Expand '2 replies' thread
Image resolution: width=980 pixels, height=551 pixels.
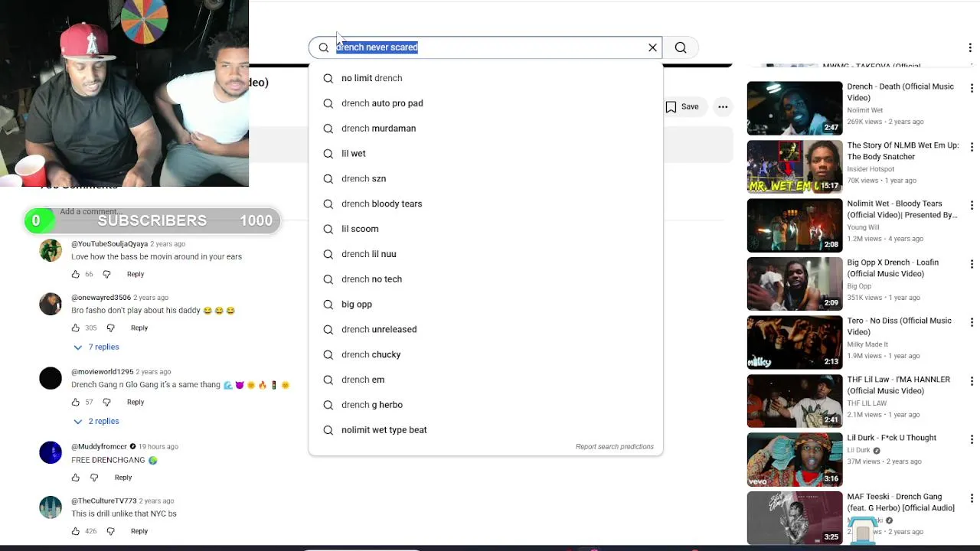[x=96, y=421]
